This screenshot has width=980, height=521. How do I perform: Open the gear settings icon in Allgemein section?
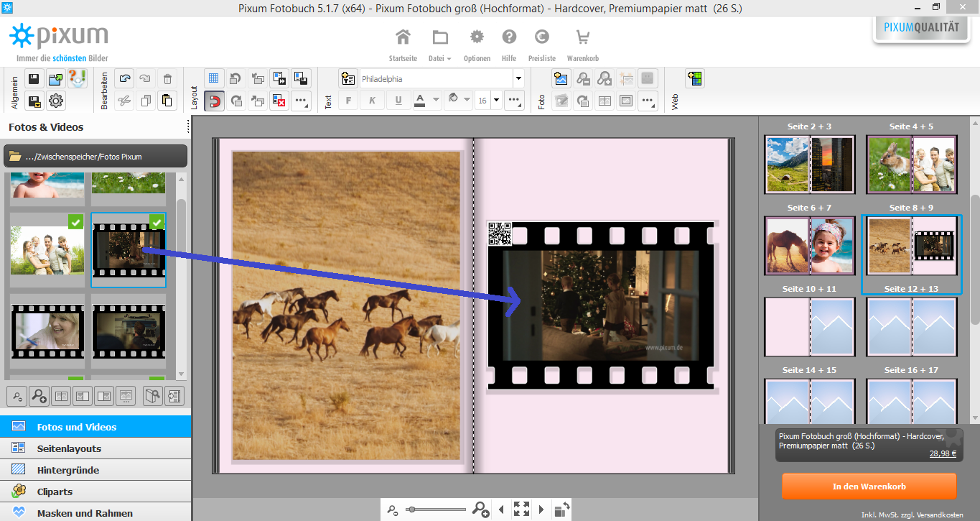tap(56, 101)
